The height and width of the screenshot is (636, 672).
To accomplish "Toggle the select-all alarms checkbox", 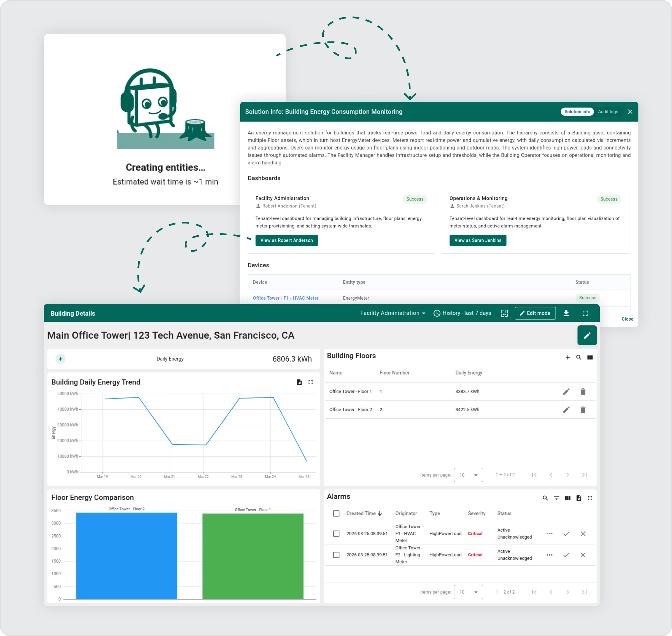I will [336, 513].
